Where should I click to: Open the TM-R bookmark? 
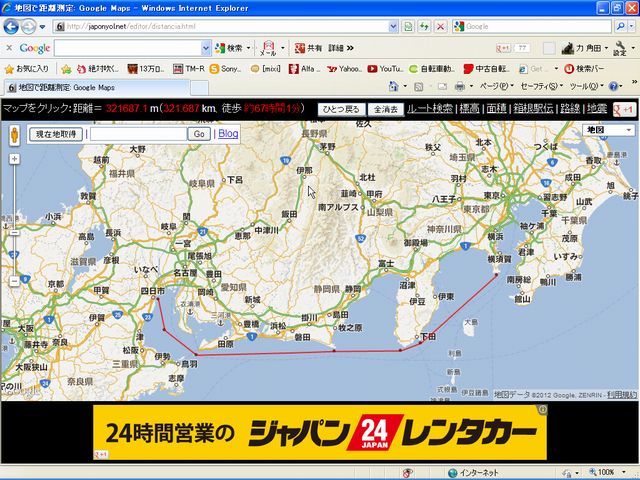point(189,69)
